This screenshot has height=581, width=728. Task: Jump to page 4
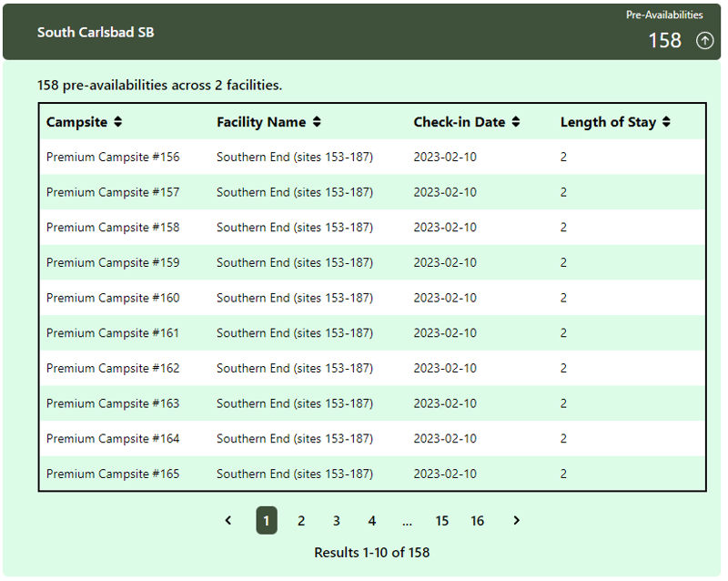pyautogui.click(x=372, y=520)
